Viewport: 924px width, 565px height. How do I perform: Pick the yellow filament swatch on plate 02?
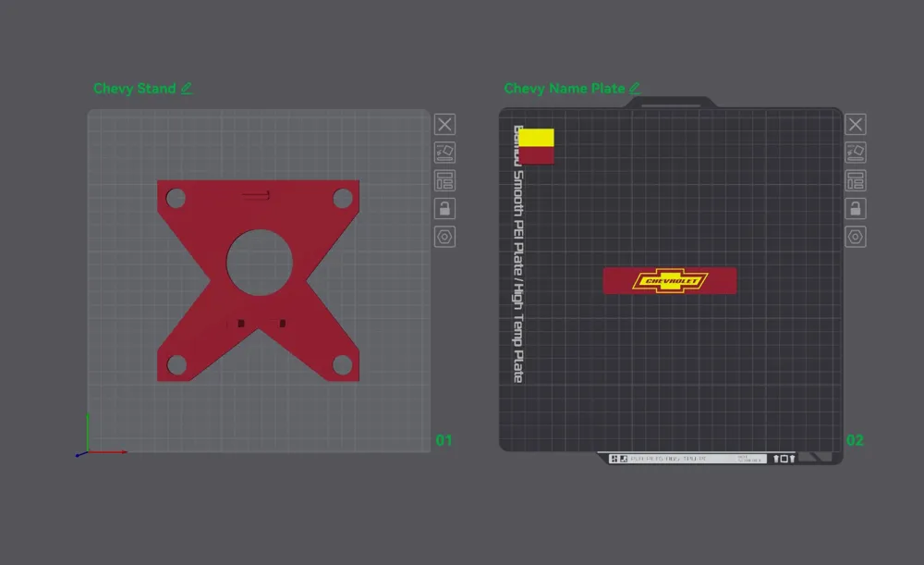click(x=536, y=138)
